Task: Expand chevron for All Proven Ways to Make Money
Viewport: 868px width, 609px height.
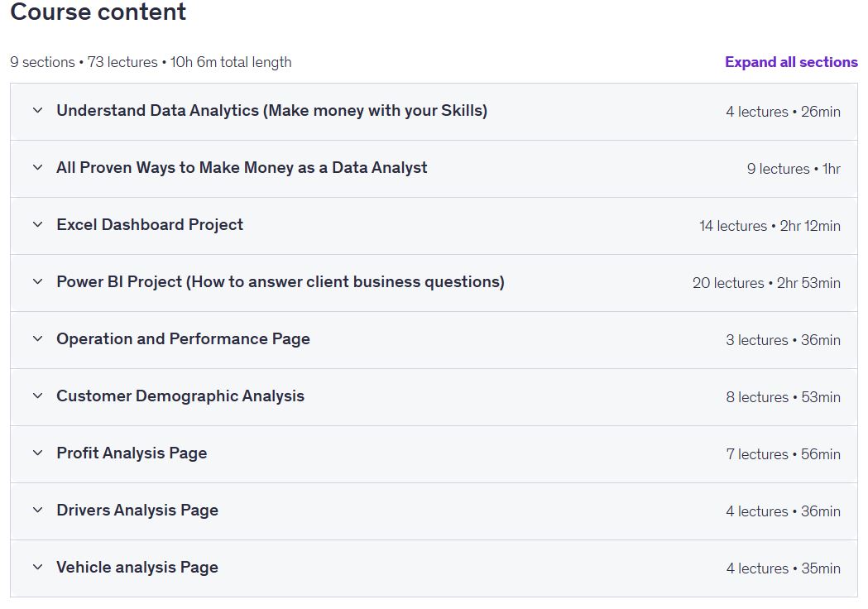Action: (x=37, y=167)
